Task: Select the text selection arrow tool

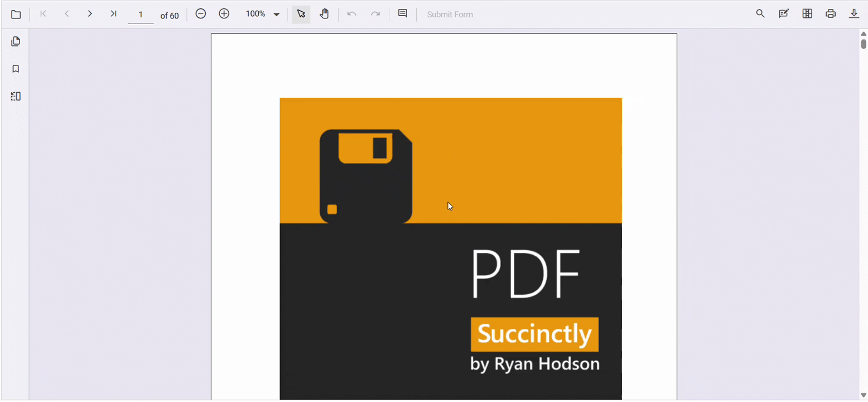Action: 301,14
